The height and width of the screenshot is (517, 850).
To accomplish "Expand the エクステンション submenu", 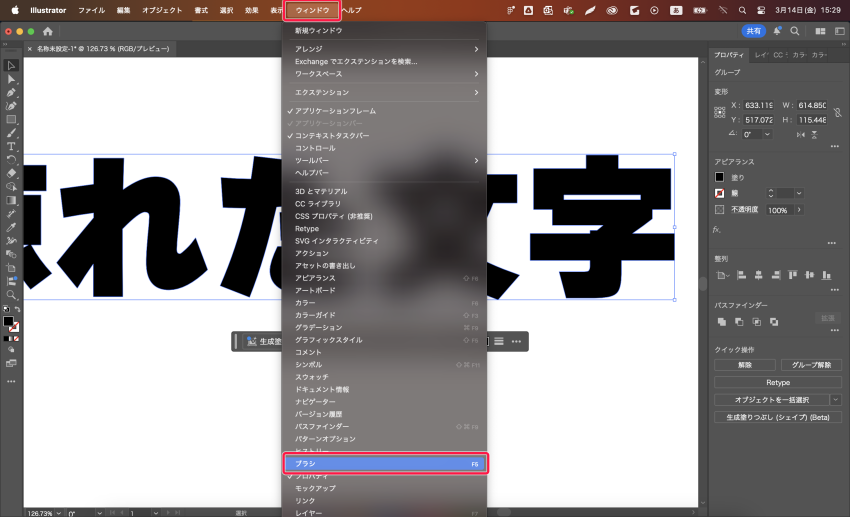I will (385, 92).
